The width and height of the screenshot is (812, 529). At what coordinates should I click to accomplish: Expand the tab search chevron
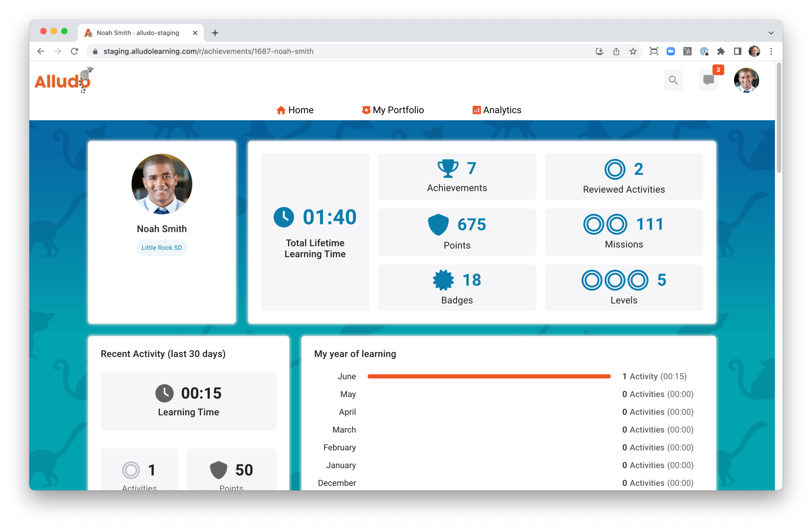point(771,33)
